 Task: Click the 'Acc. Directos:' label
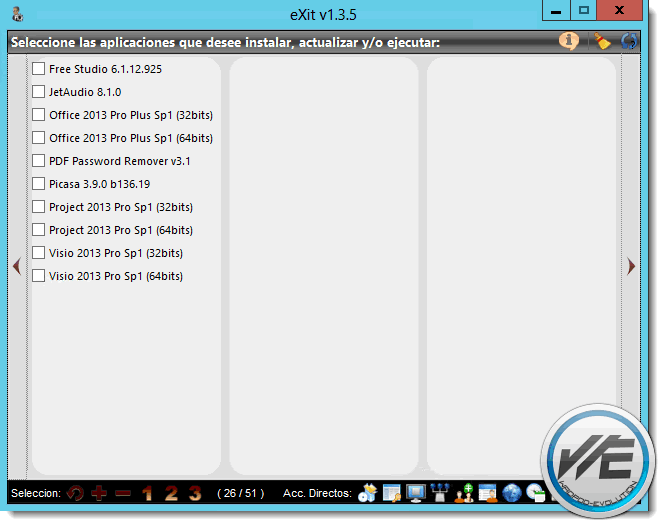point(318,493)
